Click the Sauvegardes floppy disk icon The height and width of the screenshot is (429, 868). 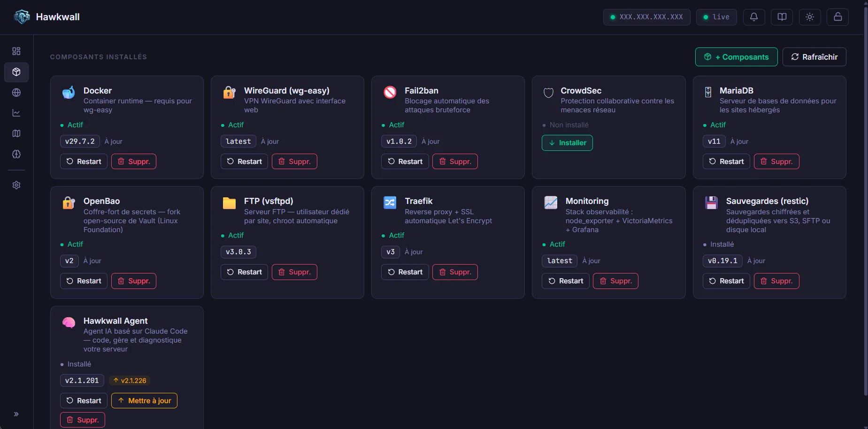712,203
